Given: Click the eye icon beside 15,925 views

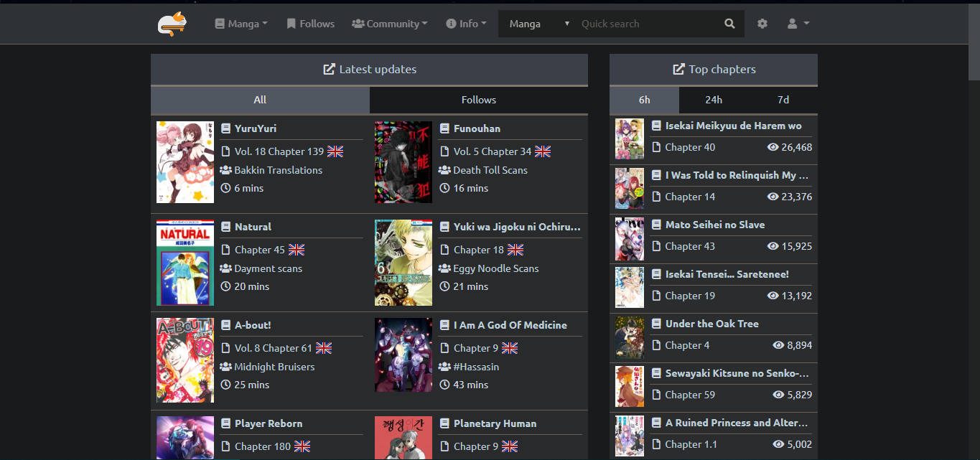Looking at the screenshot, I should (x=773, y=246).
